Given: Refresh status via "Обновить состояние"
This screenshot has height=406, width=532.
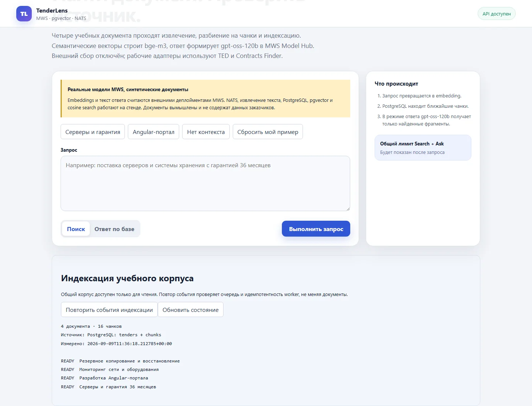Looking at the screenshot, I should point(191,310).
